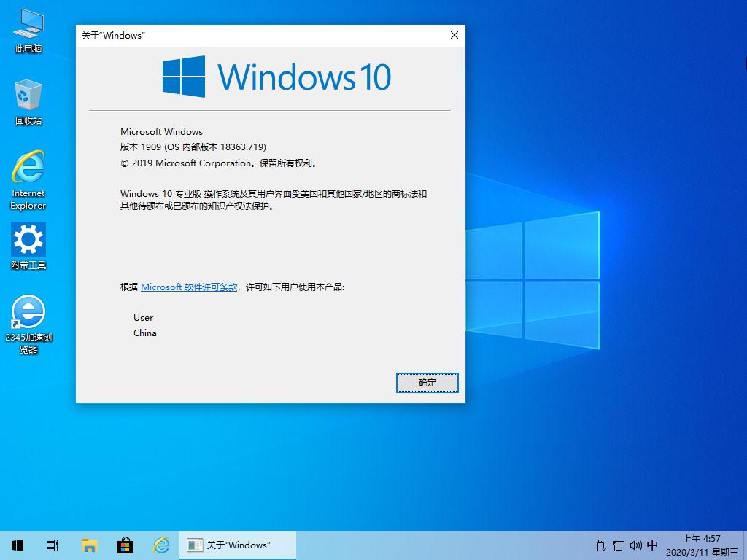Click the 2019 Microsoft Corporation copyright line

(219, 163)
